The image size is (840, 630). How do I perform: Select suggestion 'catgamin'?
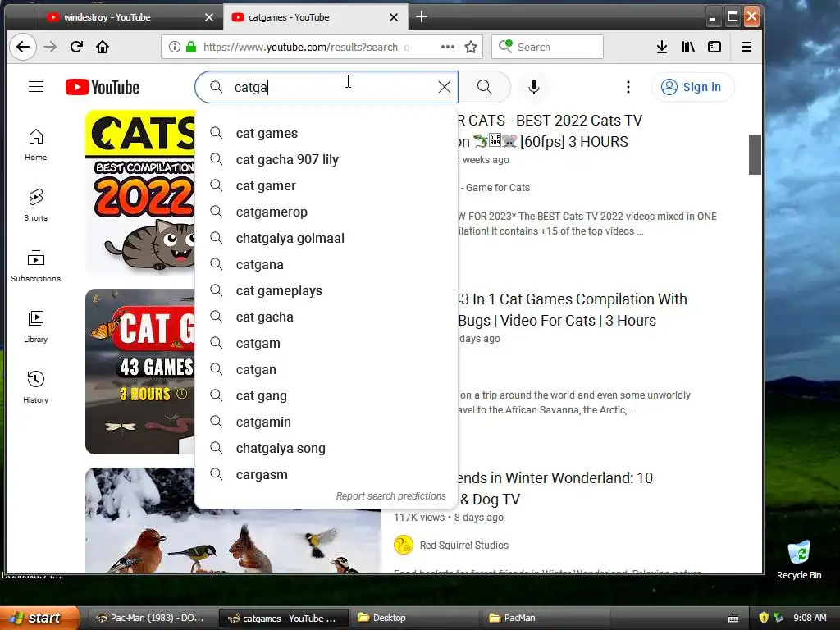coord(326,422)
